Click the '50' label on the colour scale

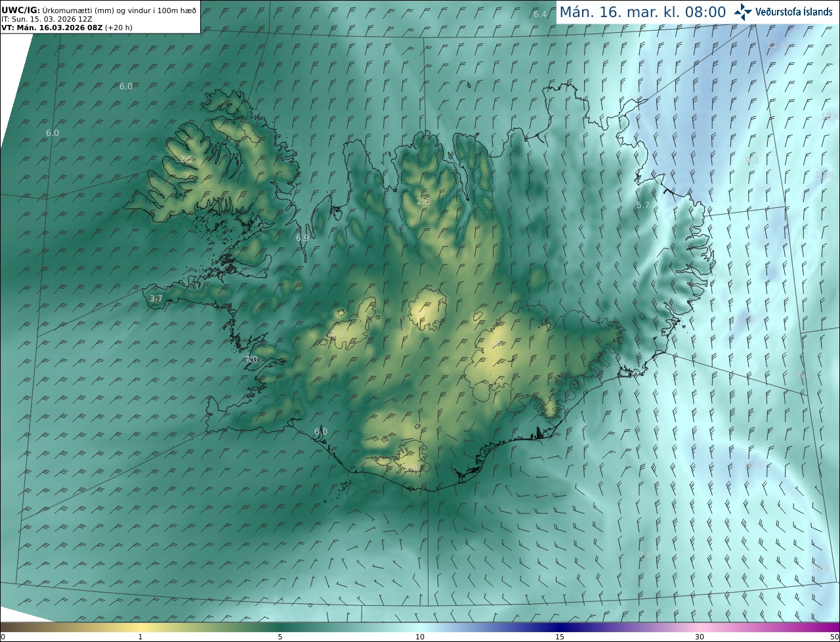click(835, 637)
